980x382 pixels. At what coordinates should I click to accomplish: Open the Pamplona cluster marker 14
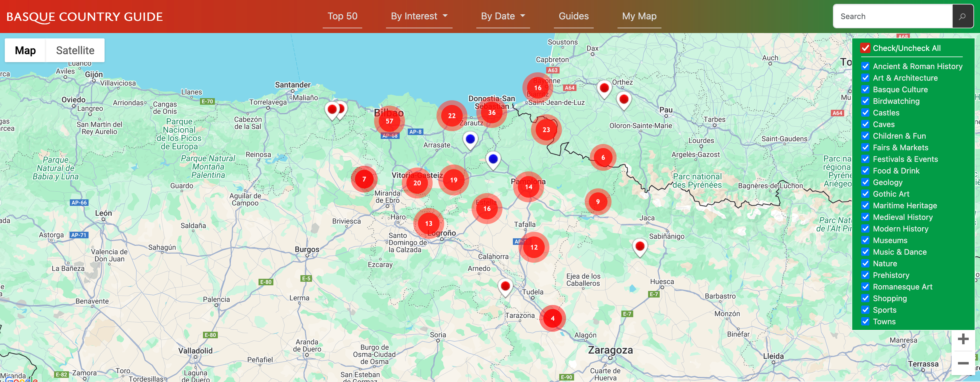point(529,187)
